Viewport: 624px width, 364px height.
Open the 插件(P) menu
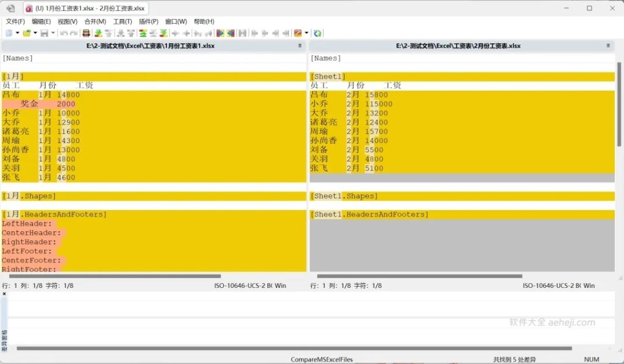point(149,21)
